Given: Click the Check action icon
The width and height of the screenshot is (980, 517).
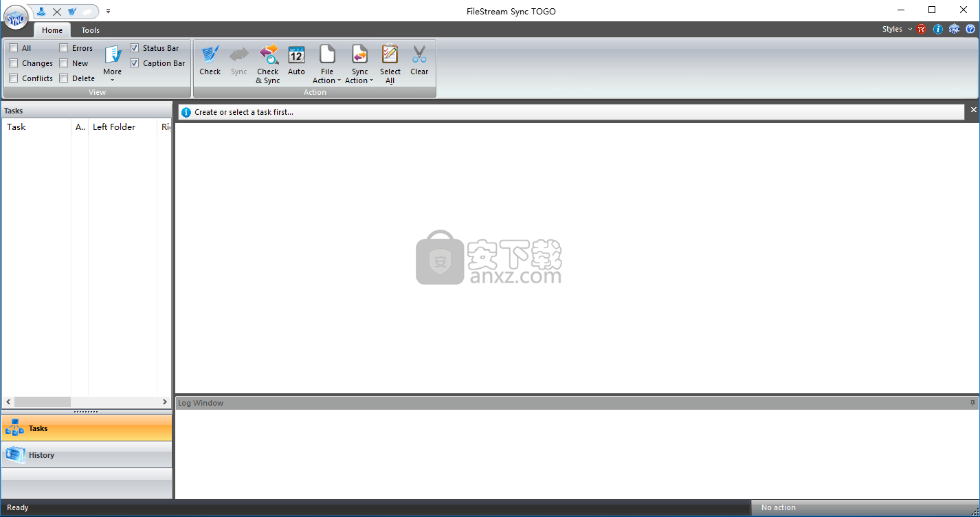Looking at the screenshot, I should coord(210,54).
